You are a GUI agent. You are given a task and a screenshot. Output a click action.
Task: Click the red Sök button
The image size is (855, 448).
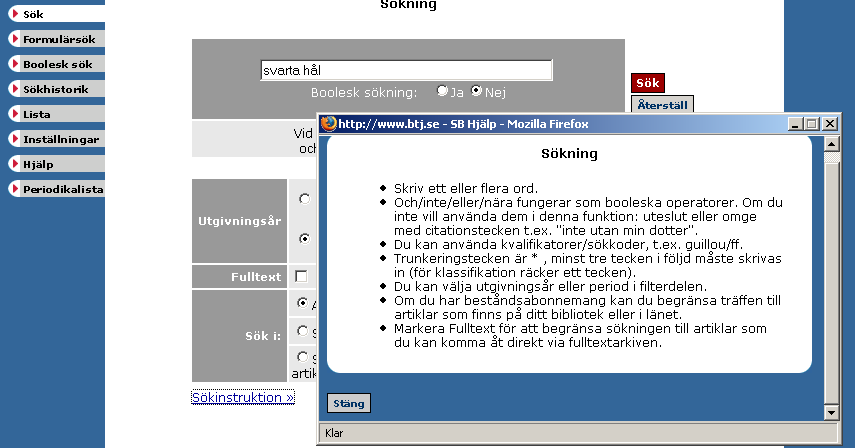(648, 83)
